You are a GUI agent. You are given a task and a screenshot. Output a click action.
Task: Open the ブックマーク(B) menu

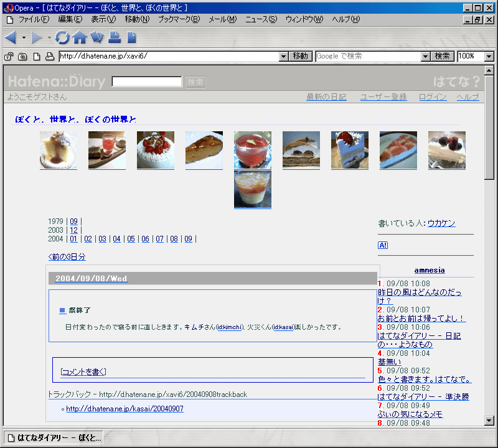179,19
